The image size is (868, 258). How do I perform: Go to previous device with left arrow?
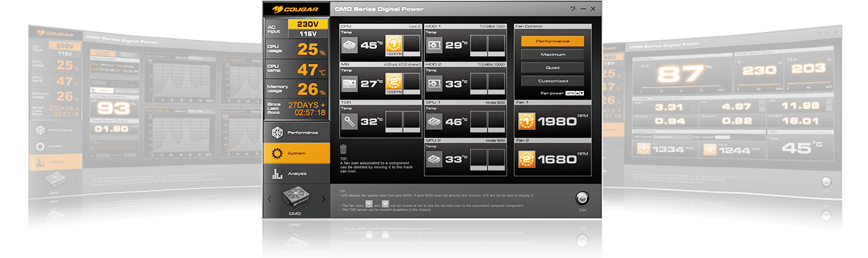pyautogui.click(x=269, y=199)
